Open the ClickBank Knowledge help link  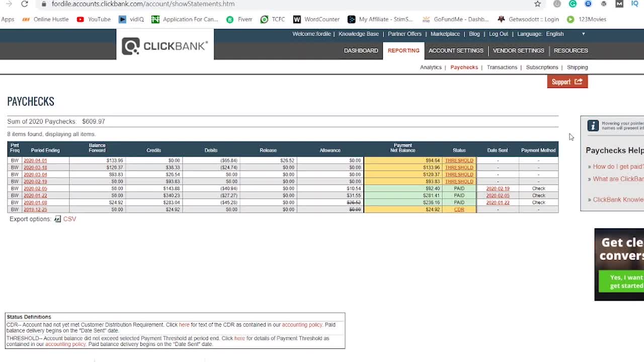(x=618, y=200)
